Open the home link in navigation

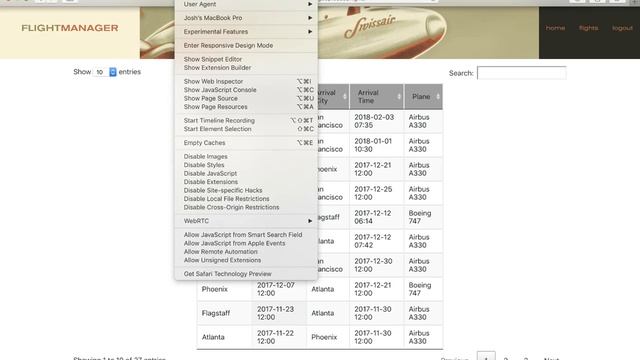555,28
